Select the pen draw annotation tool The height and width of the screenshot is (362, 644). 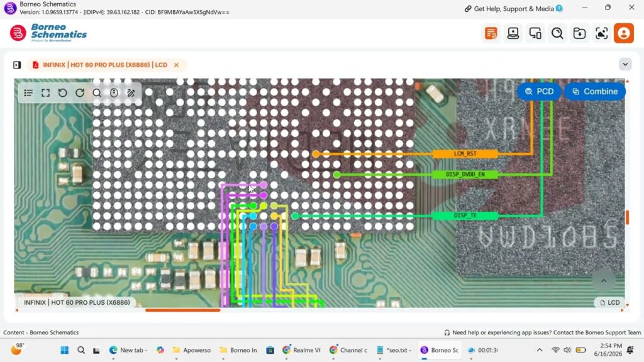pos(131,93)
